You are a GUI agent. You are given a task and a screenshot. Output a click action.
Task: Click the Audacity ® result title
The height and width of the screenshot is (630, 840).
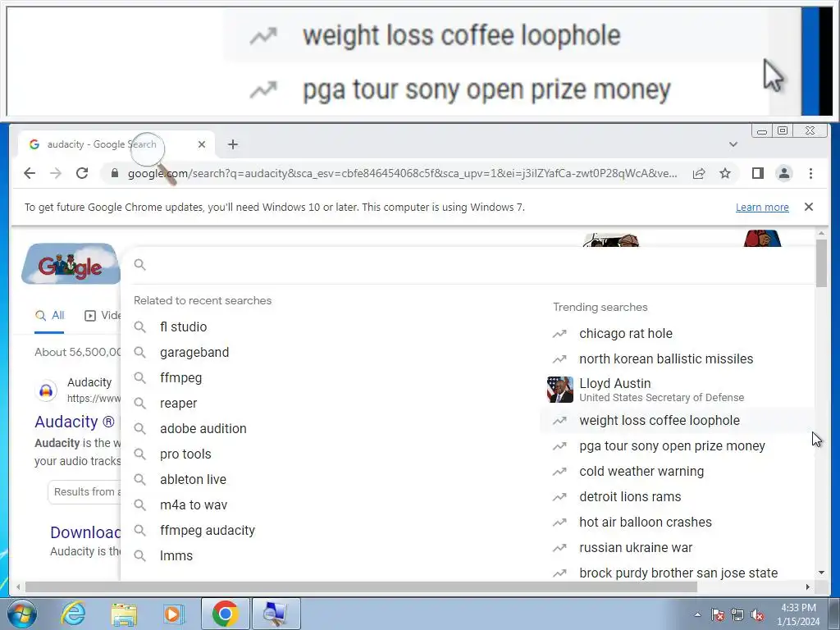point(75,422)
